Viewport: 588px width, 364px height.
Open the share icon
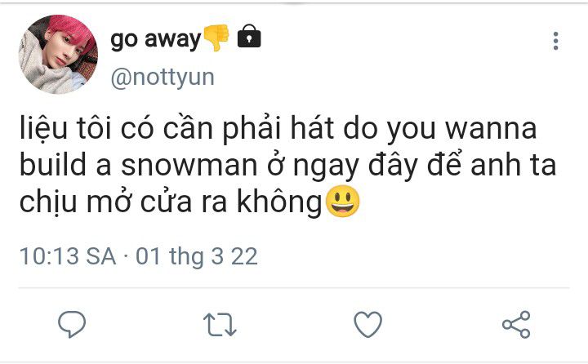[x=516, y=325]
